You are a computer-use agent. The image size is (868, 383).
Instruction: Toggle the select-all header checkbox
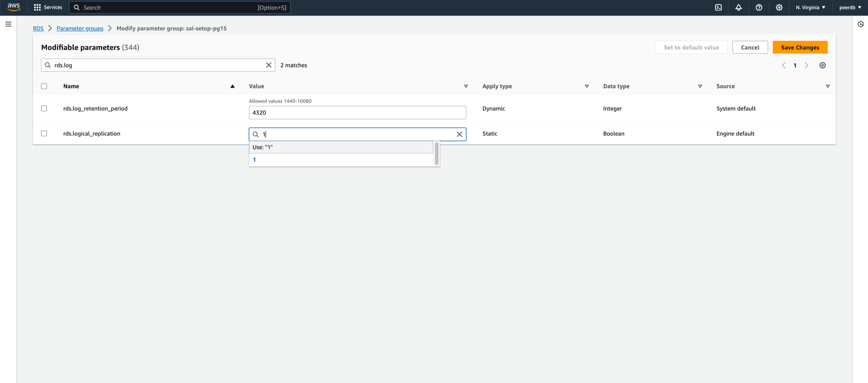click(x=44, y=86)
